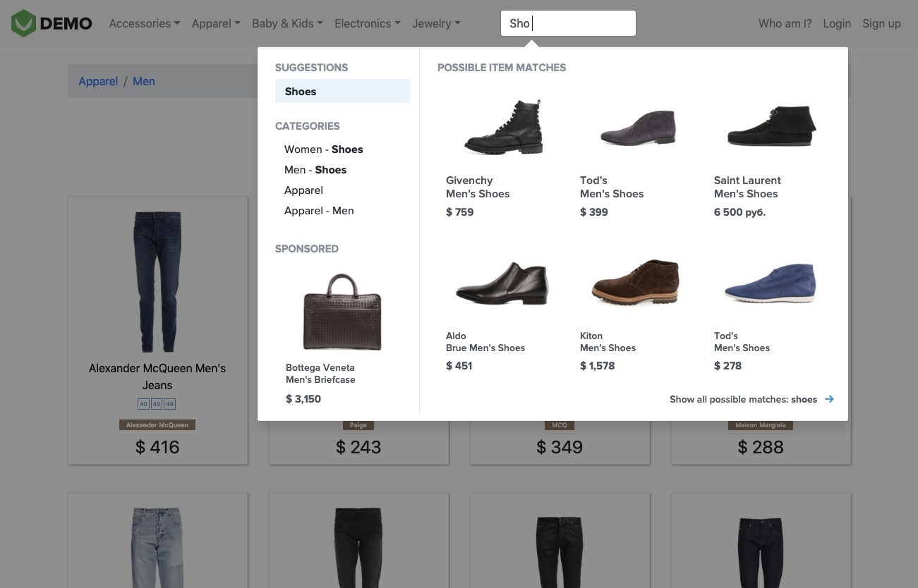Click the Givenchy Men's Shoes title
Image resolution: width=918 pixels, height=588 pixels.
[x=478, y=187]
